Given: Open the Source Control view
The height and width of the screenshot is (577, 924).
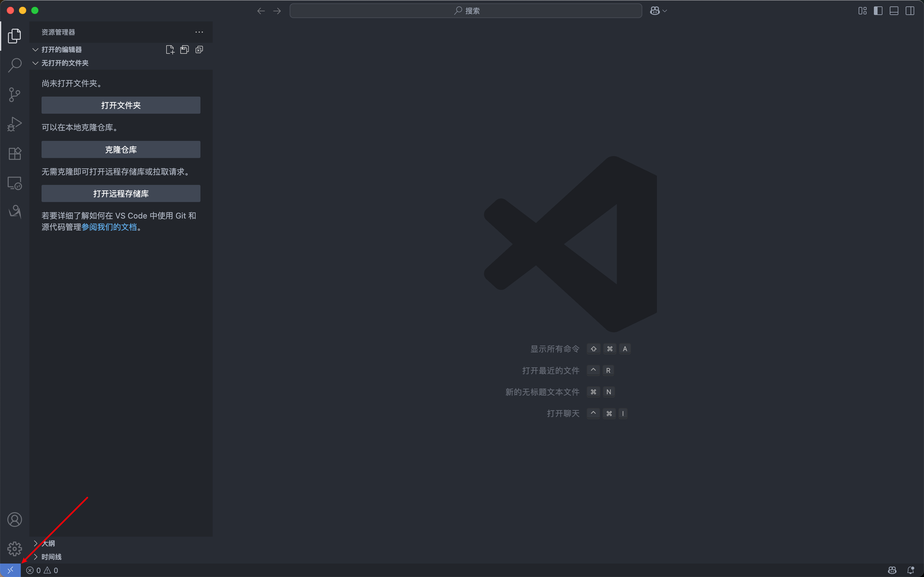Looking at the screenshot, I should pyautogui.click(x=14, y=95).
